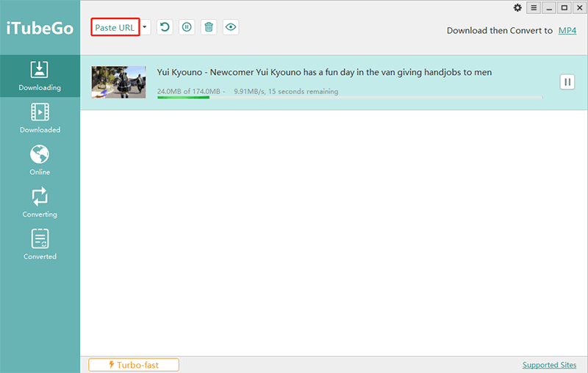Image resolution: width=588 pixels, height=373 pixels.
Task: Click the download progress bar
Action: (350, 98)
